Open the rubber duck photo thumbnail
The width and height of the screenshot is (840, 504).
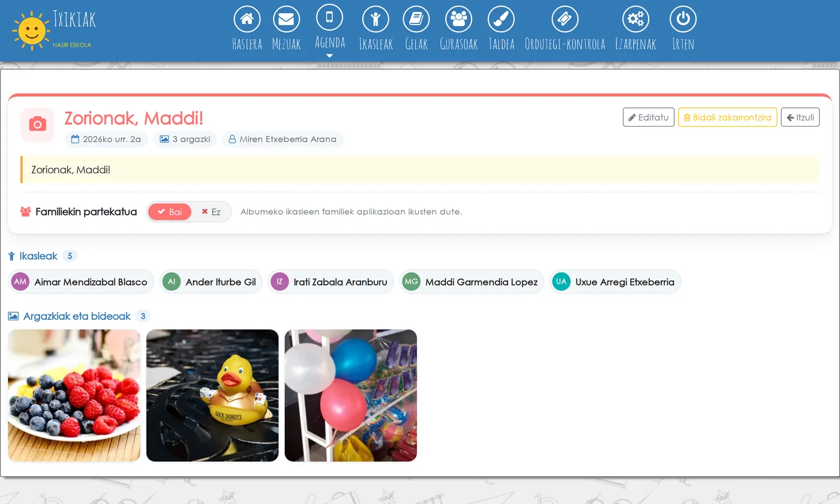[212, 395]
